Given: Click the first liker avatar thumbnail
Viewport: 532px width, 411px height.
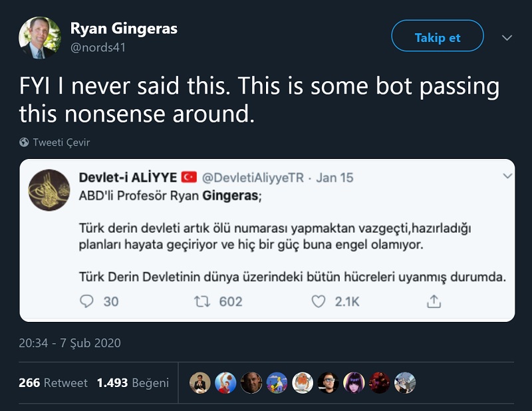Looking at the screenshot, I should click(x=200, y=382).
